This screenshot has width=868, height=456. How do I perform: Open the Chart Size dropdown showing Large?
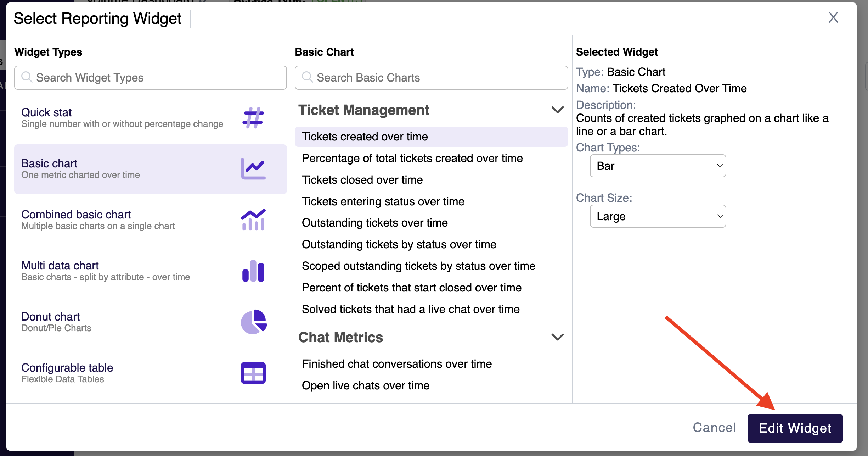tap(658, 216)
